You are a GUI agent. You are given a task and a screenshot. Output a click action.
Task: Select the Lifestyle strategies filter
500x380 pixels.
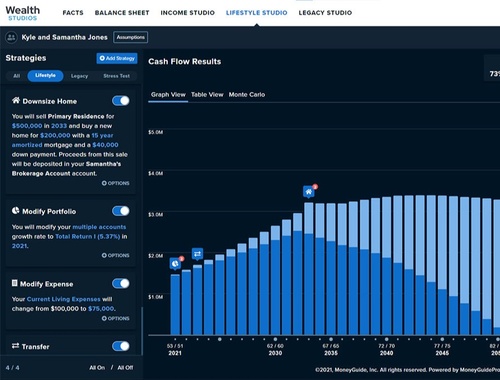[x=45, y=76]
